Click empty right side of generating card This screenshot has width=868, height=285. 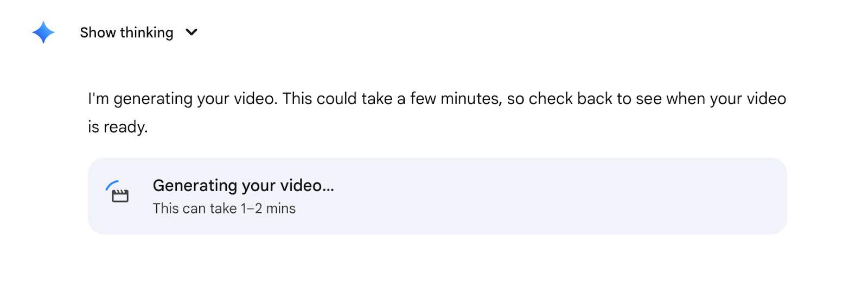pos(597,196)
